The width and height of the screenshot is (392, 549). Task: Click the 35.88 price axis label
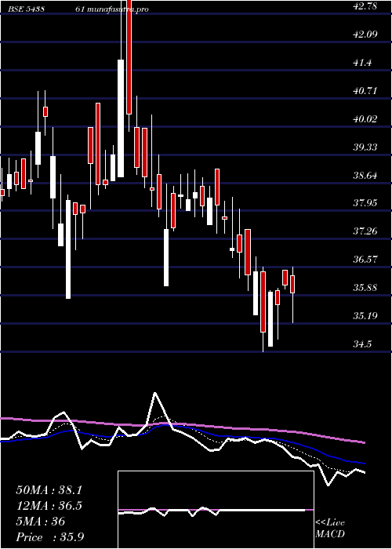coord(365,288)
